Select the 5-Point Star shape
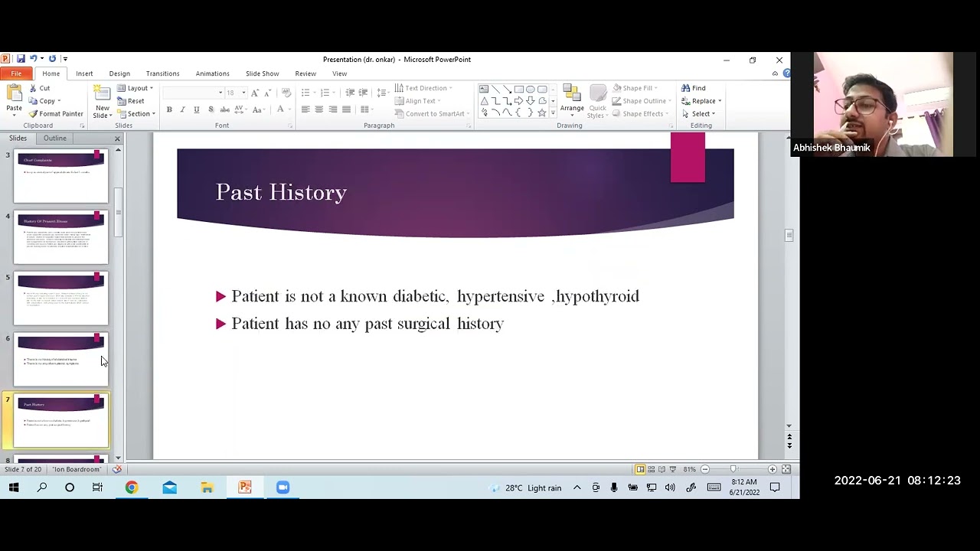 [x=542, y=112]
